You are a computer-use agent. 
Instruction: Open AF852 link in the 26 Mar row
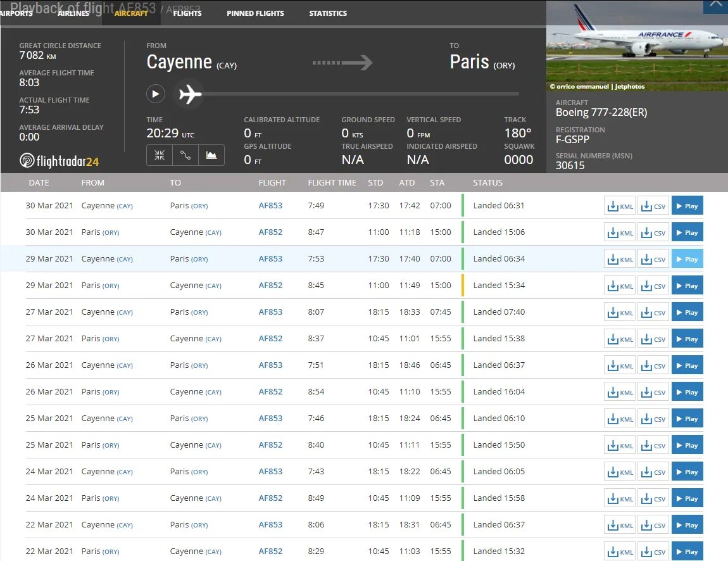click(270, 391)
